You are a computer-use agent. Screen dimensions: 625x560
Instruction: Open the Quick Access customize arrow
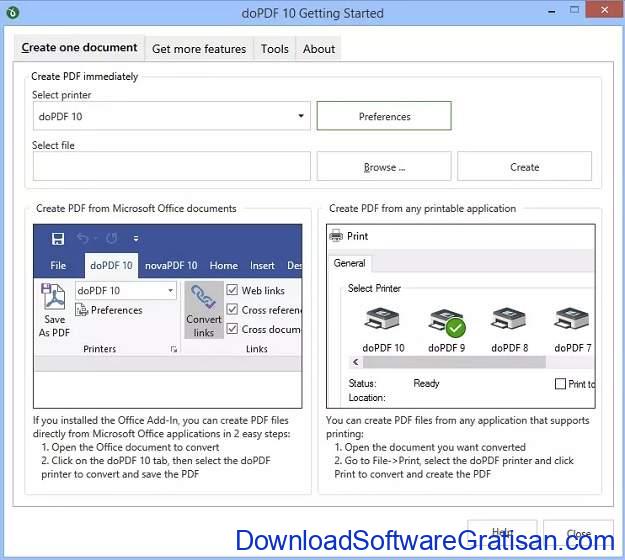136,239
